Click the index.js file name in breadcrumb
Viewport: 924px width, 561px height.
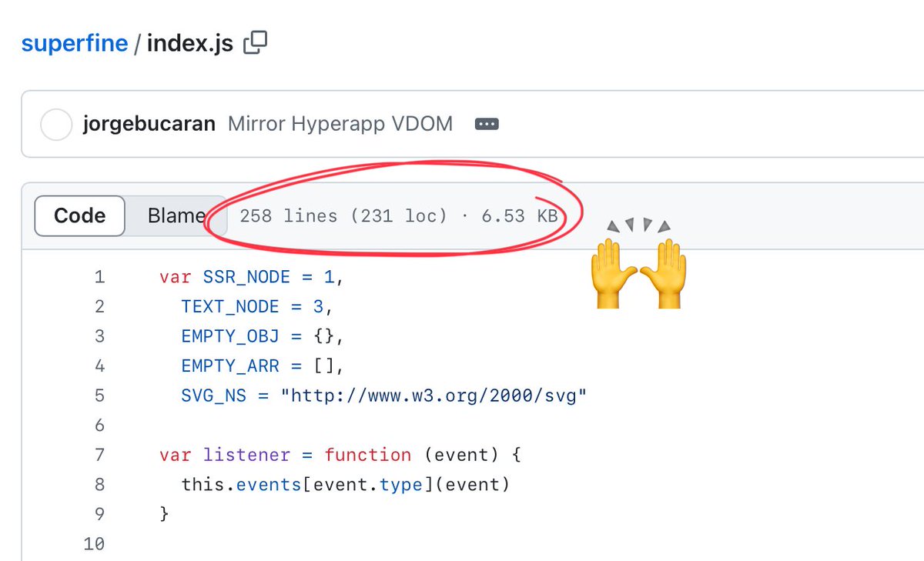click(x=189, y=43)
